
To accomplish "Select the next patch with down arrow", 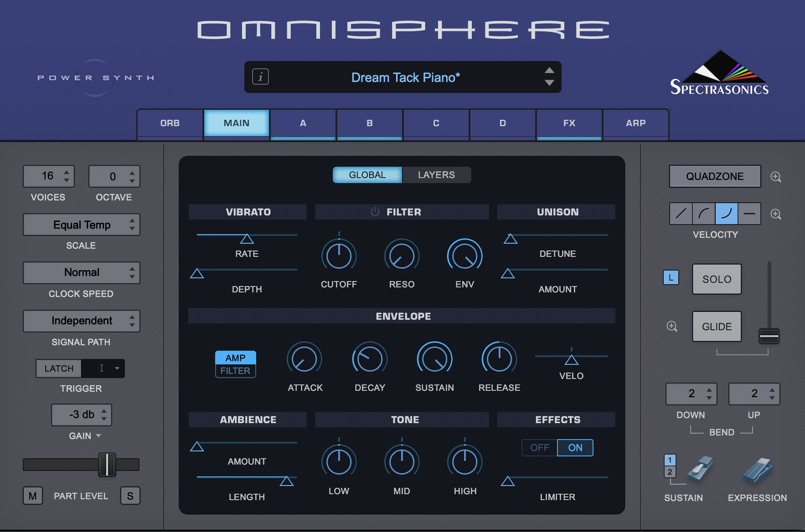I will tap(549, 83).
